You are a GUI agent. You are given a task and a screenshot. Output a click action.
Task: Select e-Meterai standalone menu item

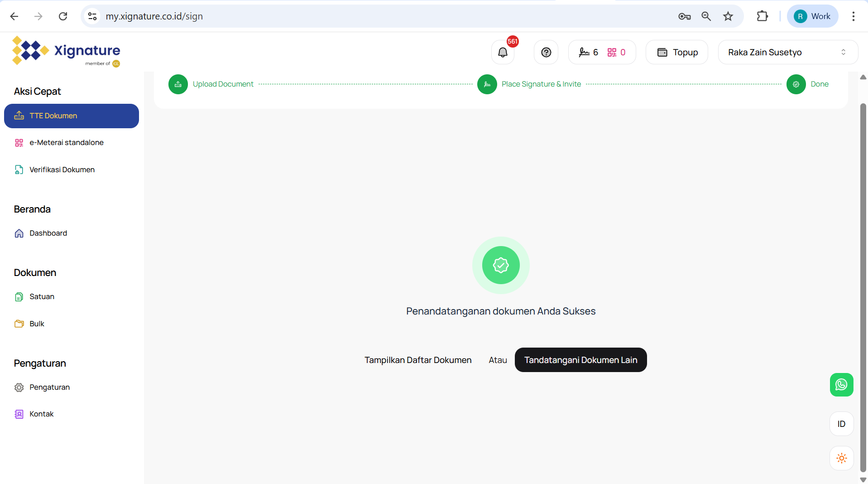point(67,142)
